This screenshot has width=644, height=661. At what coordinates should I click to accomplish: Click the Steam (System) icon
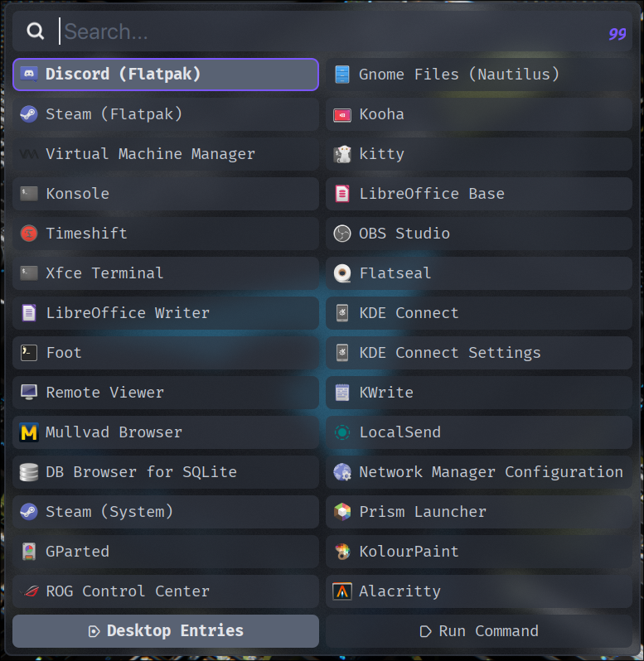[29, 512]
